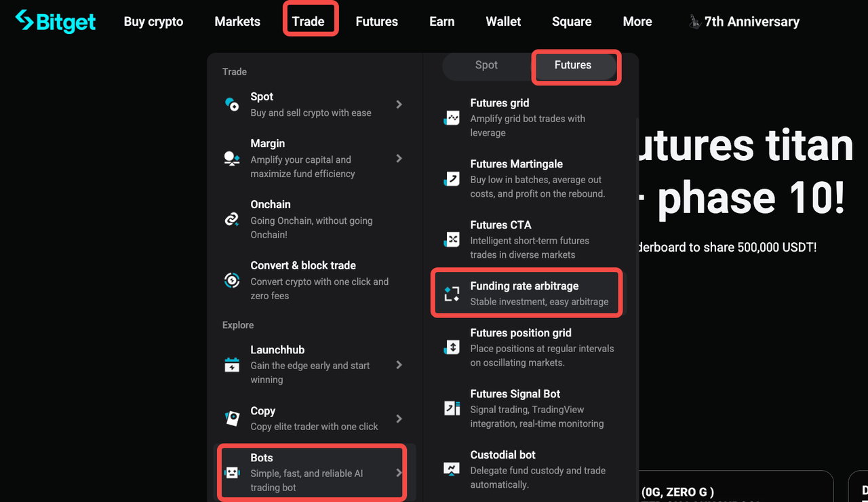Click the Convert & block trade icon
Screen dimensions: 868x502
pos(231,280)
